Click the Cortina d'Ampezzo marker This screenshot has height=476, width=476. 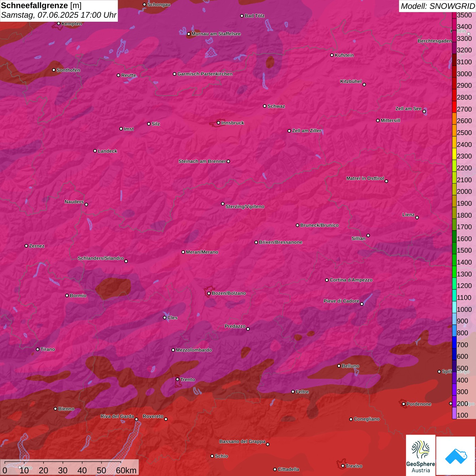pos(327,280)
